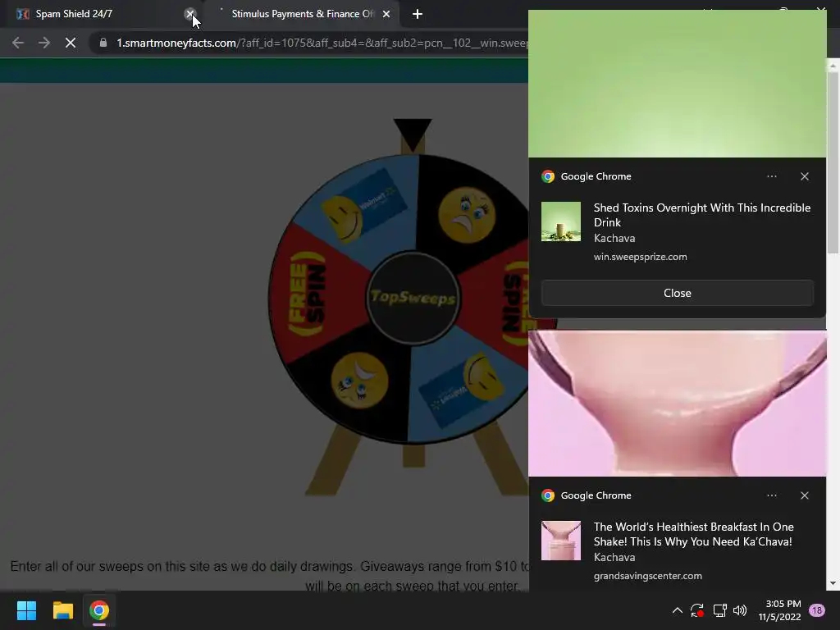Screen dimensions: 840x630
Task: Close the Stimulus Payments & Finance tab
Action: [386, 14]
